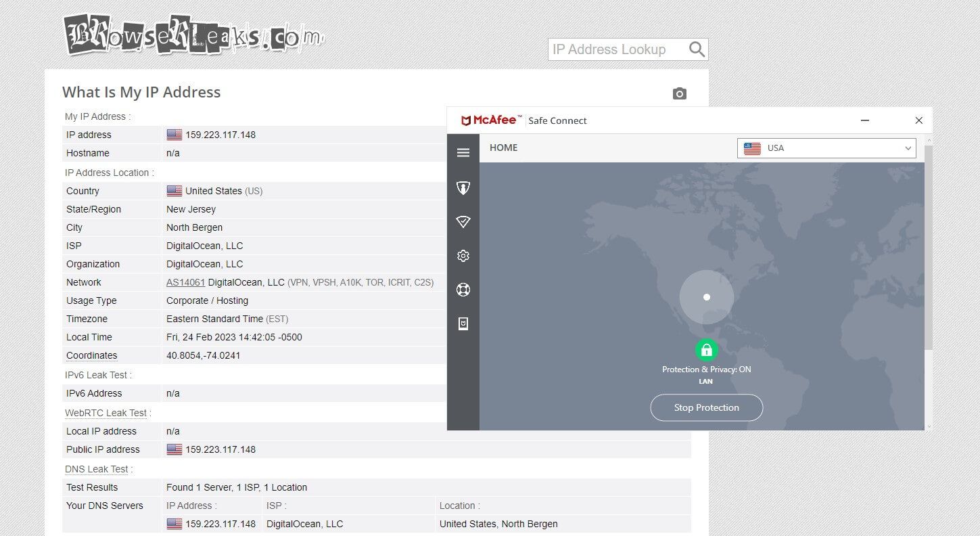The image size is (980, 536).
Task: Click the Local IP address 'n/a' value
Action: (173, 431)
